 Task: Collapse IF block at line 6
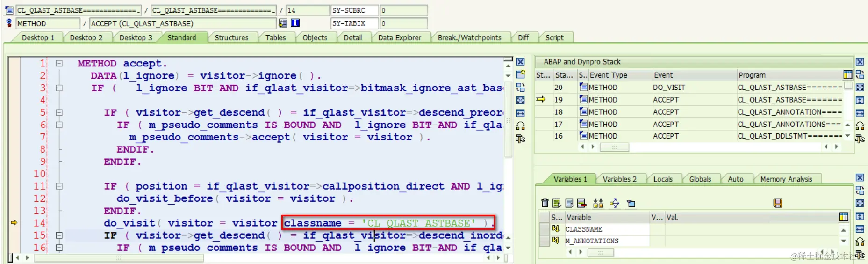point(59,125)
